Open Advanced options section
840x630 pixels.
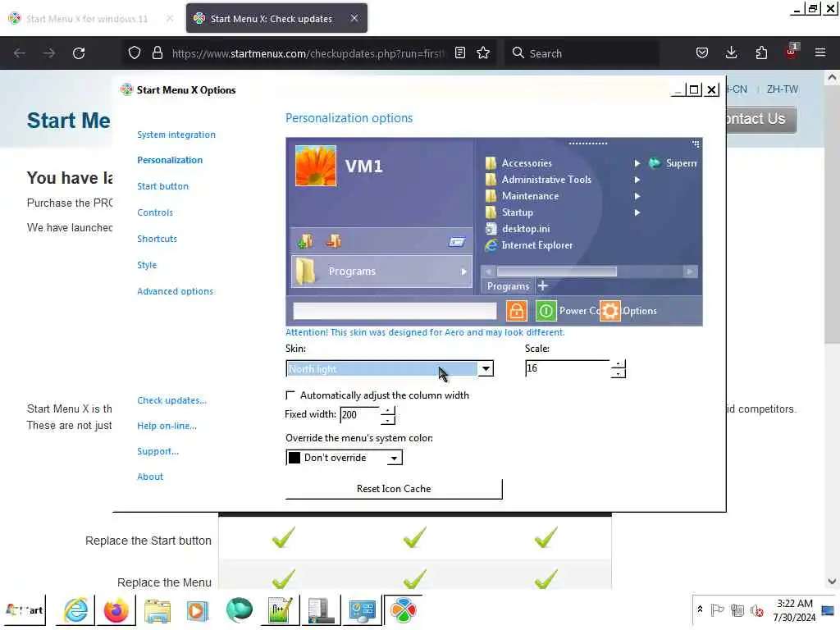pyautogui.click(x=176, y=291)
